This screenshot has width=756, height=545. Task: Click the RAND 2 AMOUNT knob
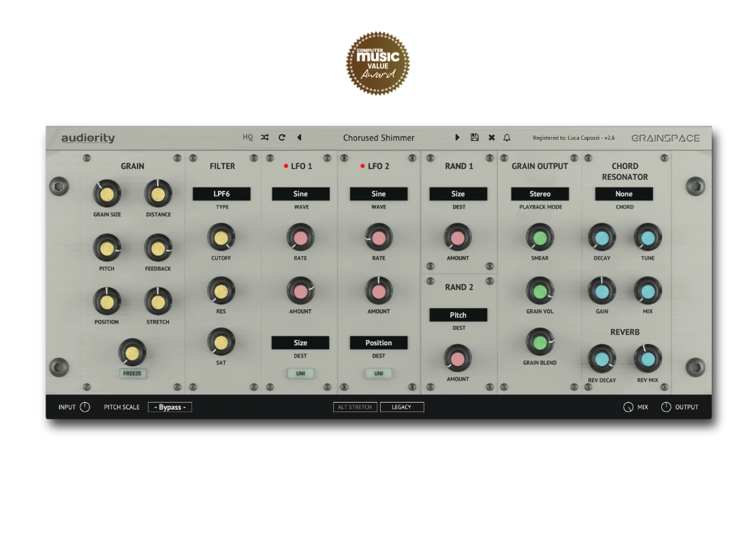pos(458,359)
